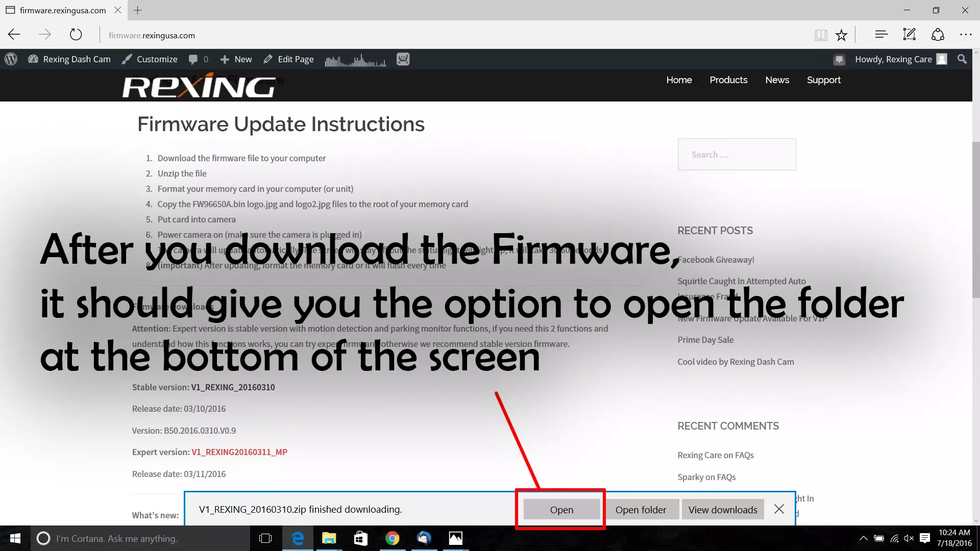Click the muted volume tray icon
Viewport: 980px width, 551px height.
[909, 538]
